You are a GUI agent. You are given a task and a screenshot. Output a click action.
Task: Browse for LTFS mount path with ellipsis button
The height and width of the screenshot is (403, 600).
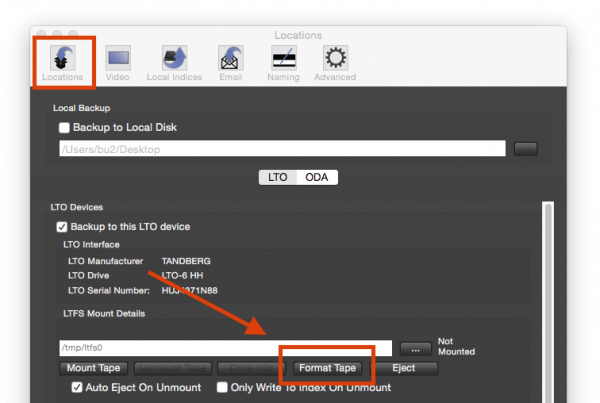point(414,349)
